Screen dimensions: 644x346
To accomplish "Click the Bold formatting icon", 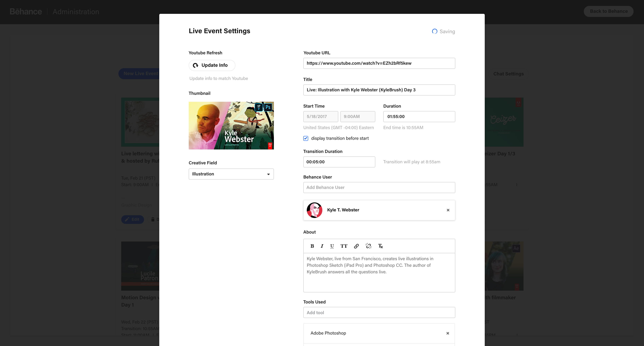I will (312, 246).
